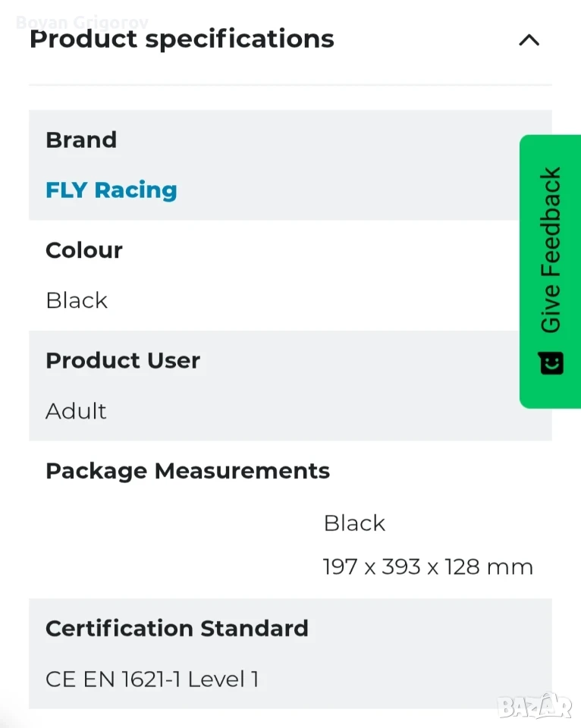Image resolution: width=581 pixels, height=728 pixels.
Task: Click the Package Measurements label
Action: point(187,471)
